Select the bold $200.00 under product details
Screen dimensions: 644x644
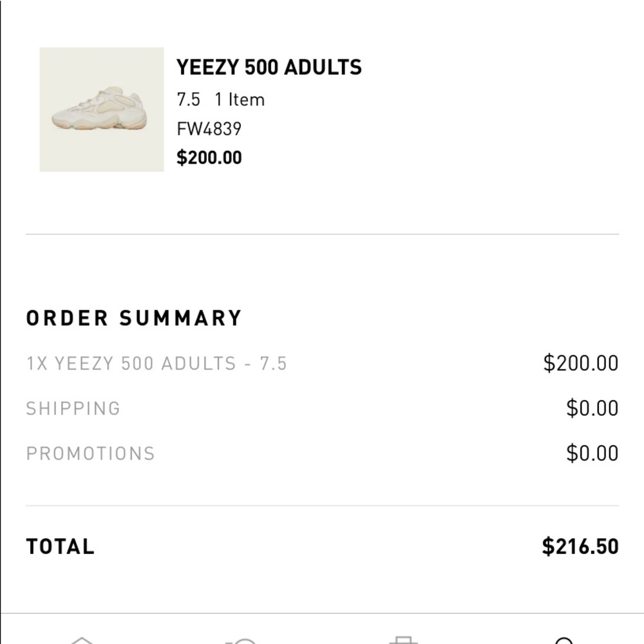point(209,157)
